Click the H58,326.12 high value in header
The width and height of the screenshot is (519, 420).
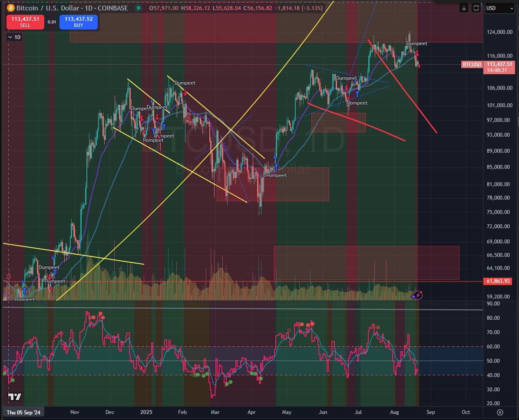click(195, 8)
